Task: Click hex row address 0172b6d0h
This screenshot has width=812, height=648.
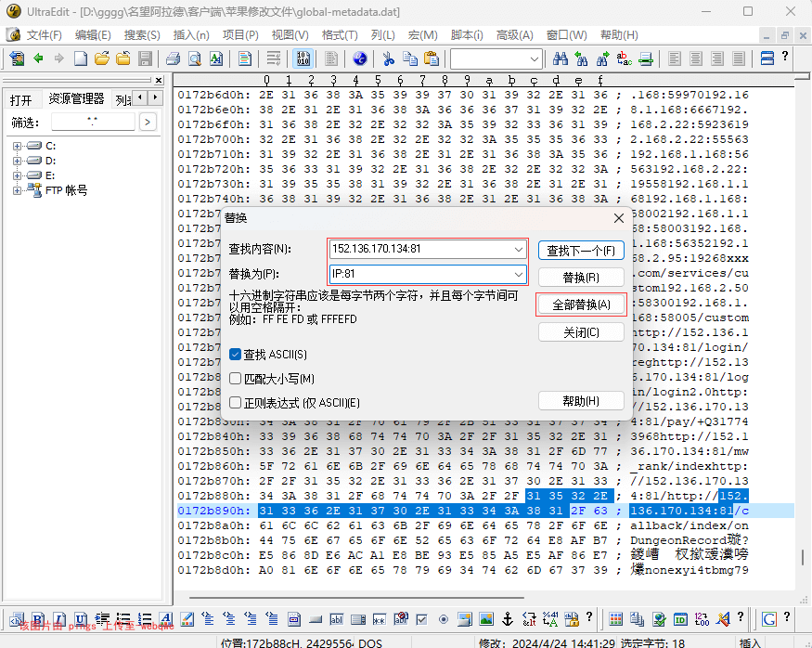Action: point(213,95)
